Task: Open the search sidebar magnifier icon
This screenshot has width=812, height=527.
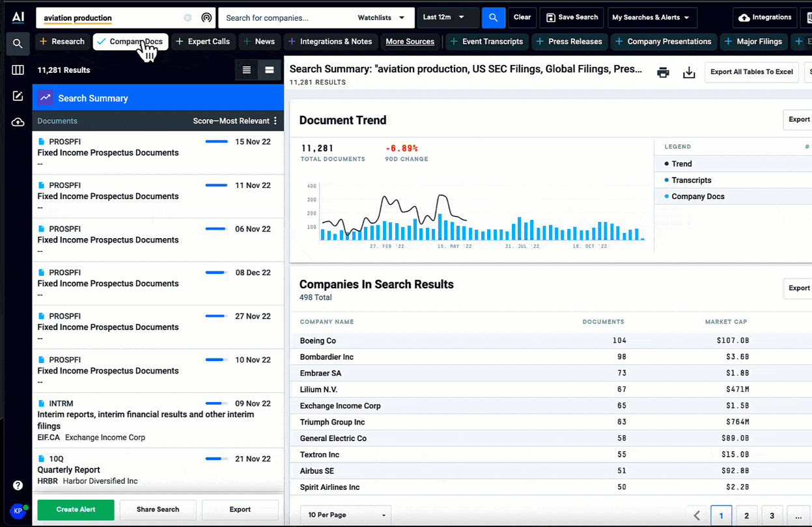Action: 18,44
